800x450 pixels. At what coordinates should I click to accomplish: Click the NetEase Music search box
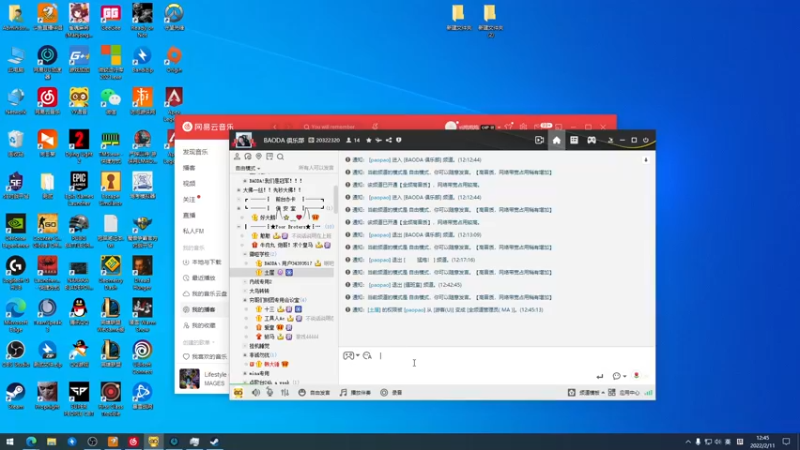[x=333, y=127]
